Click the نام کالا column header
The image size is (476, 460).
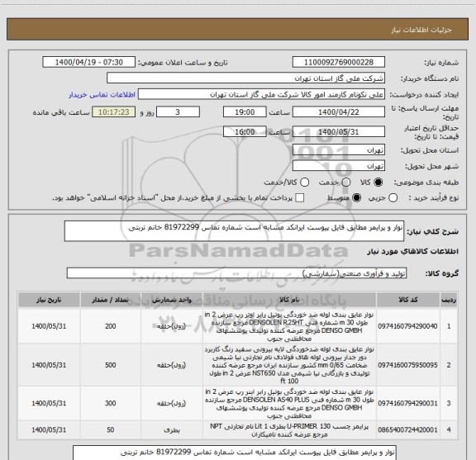tap(289, 300)
